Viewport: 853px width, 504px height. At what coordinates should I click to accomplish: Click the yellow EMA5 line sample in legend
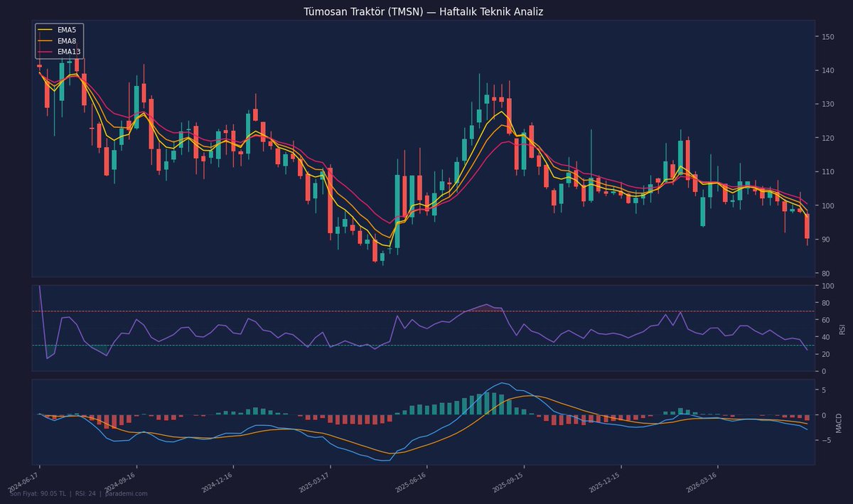tap(45, 31)
